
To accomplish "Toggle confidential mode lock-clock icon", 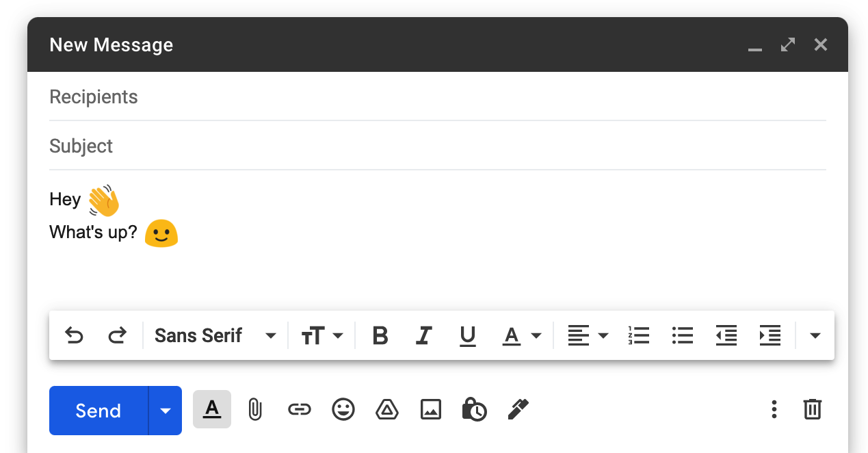I will click(474, 410).
